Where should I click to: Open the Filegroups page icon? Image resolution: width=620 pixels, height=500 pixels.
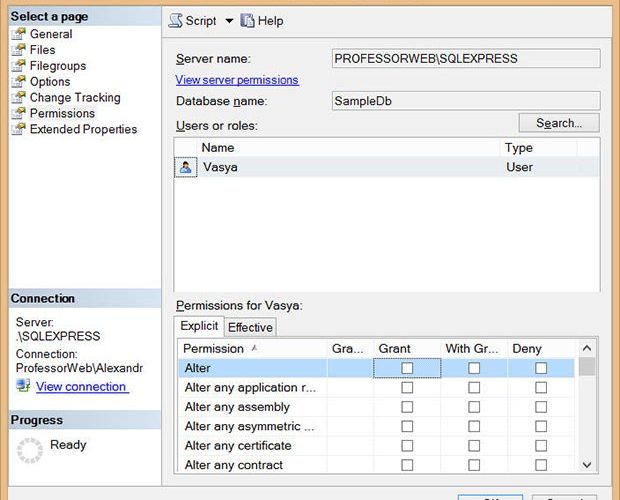17,66
